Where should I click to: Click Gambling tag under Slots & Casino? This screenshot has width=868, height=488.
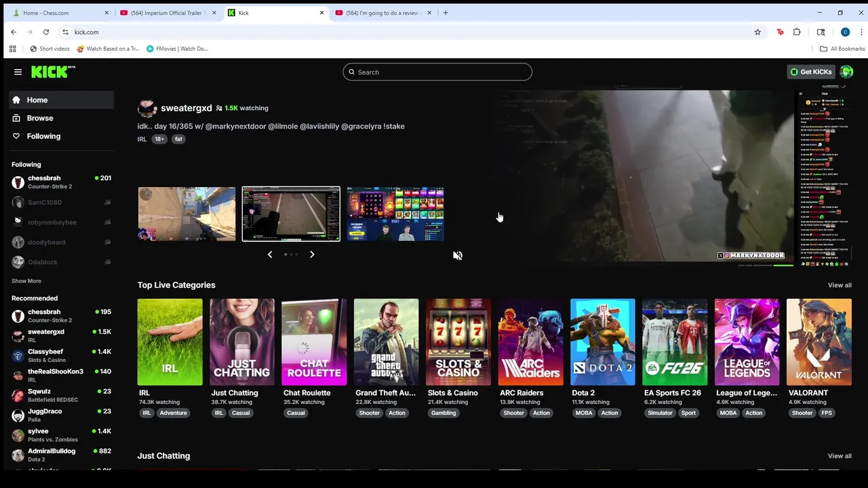[x=443, y=413]
